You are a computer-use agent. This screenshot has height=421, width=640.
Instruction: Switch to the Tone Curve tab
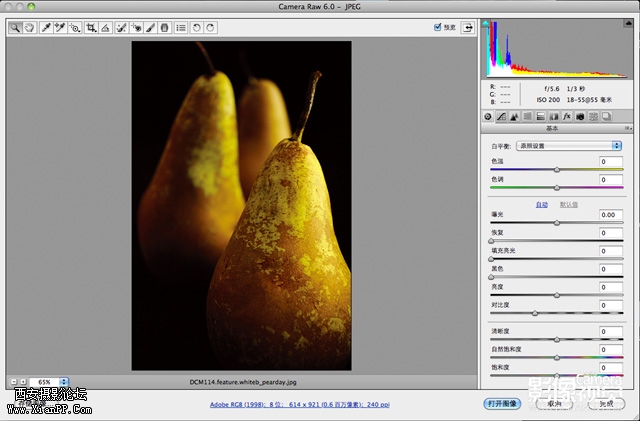click(x=501, y=117)
